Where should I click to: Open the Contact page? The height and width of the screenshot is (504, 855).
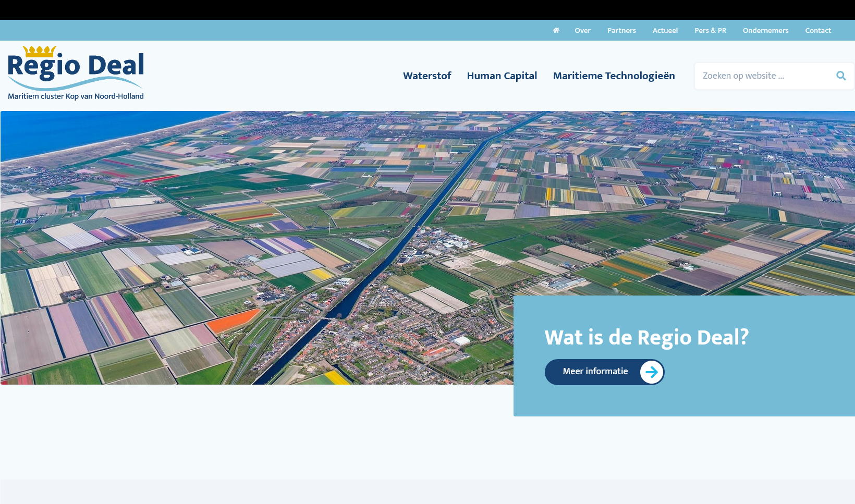[x=818, y=30]
